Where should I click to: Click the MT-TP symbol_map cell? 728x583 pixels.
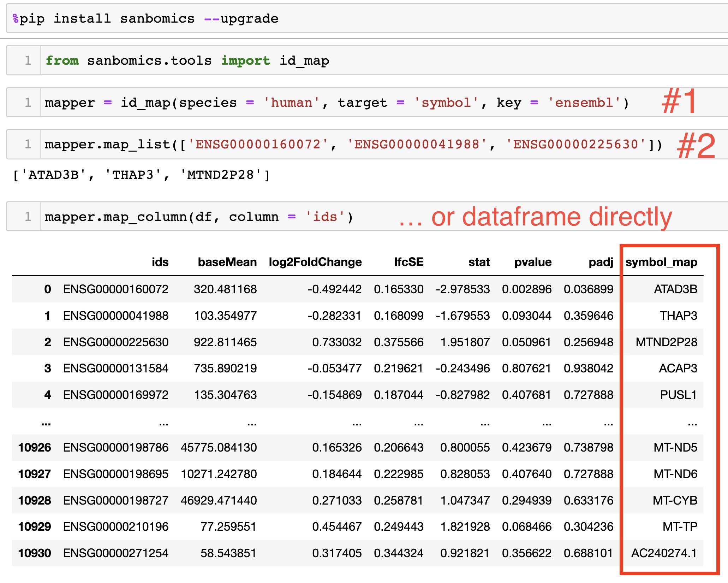tap(680, 526)
